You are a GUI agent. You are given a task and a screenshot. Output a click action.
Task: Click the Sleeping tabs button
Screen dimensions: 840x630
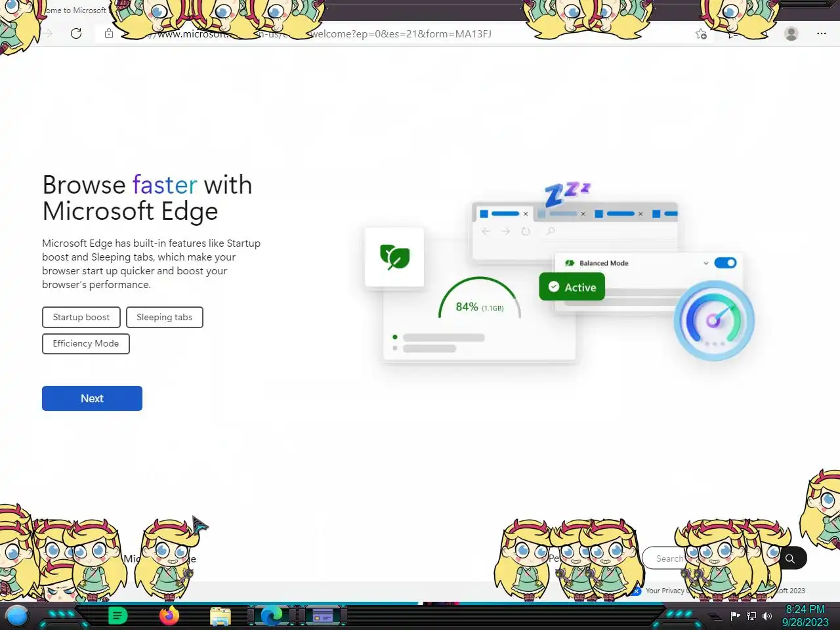164,317
